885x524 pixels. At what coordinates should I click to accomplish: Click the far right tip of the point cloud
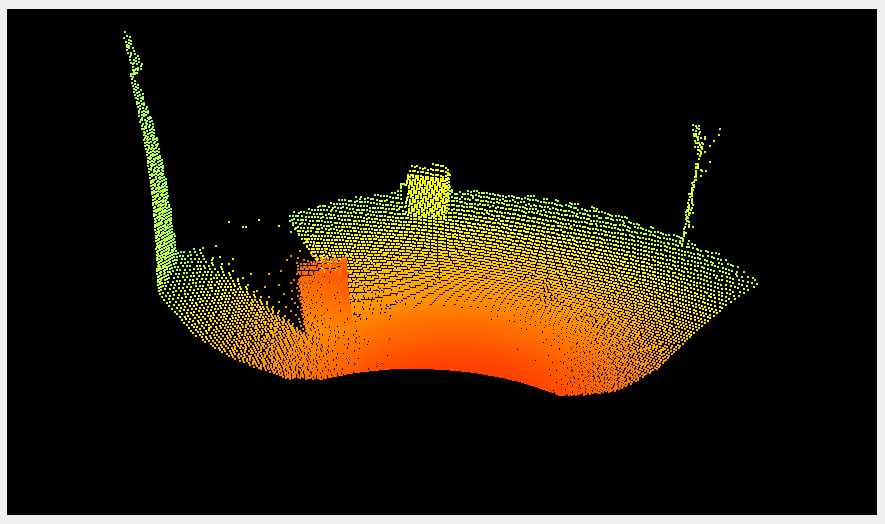click(x=753, y=283)
